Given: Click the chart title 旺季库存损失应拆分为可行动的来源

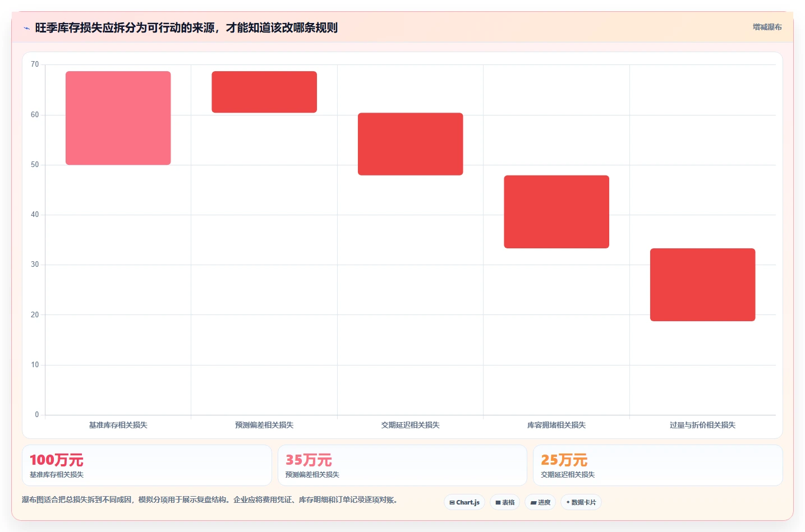Looking at the screenshot, I should 186,27.
